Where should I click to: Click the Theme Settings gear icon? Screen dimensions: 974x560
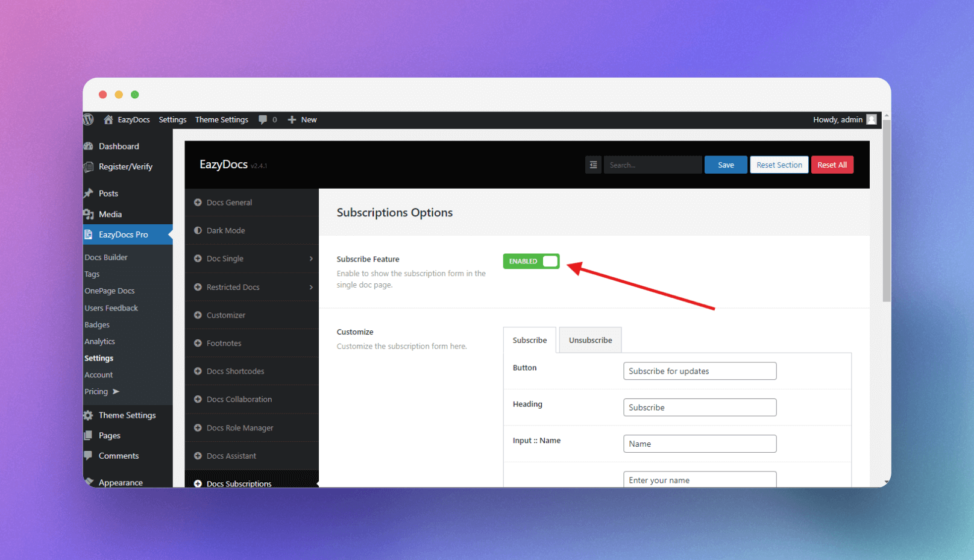89,415
